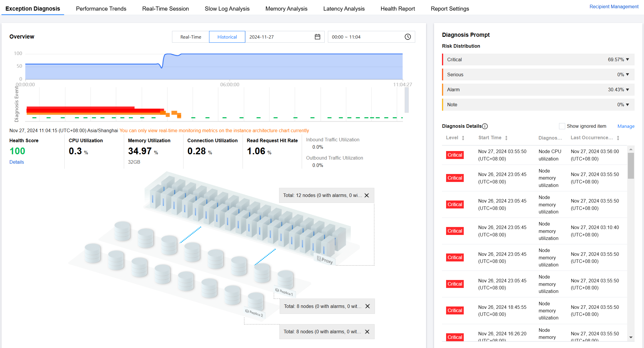Close the bottom Replica 2 nodes tooltip
The width and height of the screenshot is (644, 348).
pyautogui.click(x=367, y=332)
